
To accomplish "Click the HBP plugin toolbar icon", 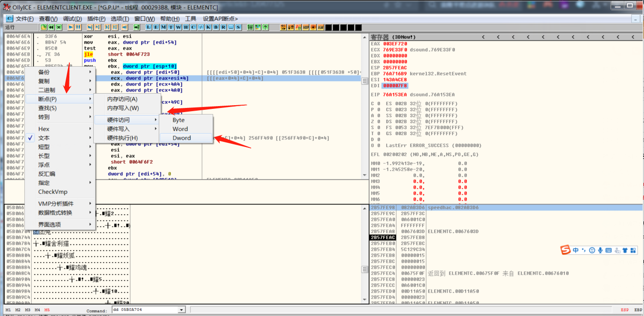I will [306, 27].
